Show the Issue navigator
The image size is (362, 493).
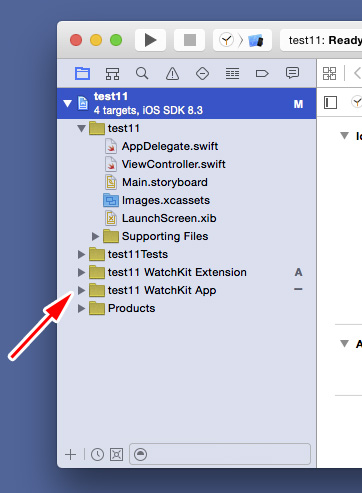172,73
